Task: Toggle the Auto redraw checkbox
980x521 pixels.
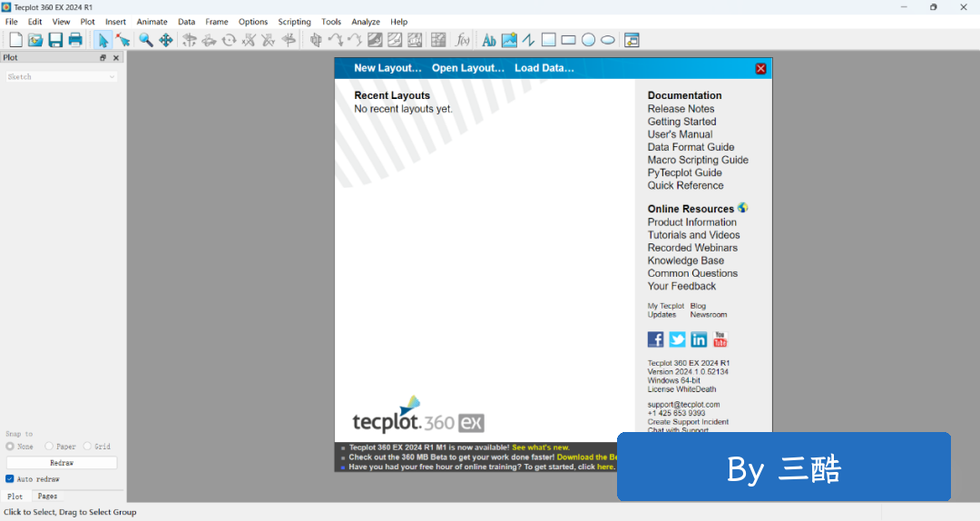Action: 9,479
